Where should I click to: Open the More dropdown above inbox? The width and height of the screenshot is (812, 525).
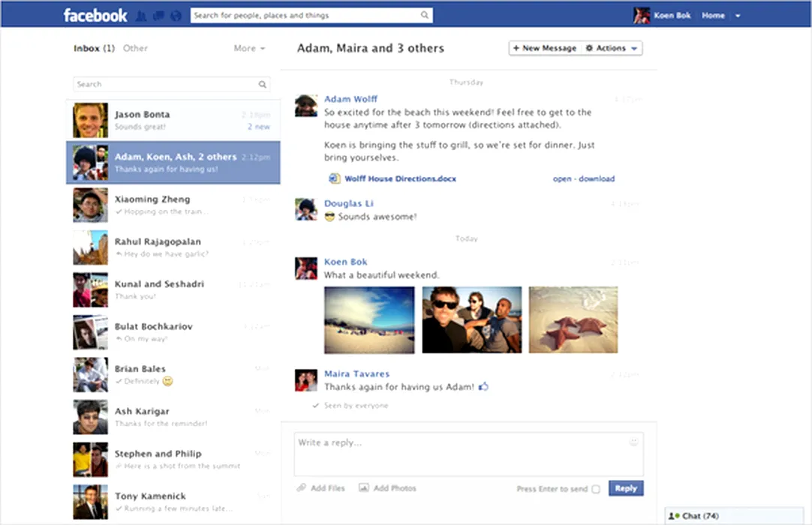(249, 48)
